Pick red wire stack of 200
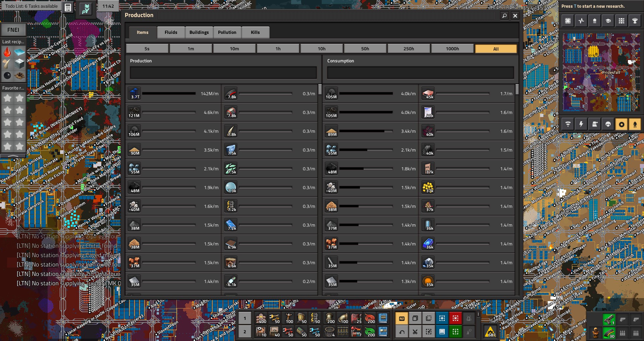The image size is (644, 341). 370,318
